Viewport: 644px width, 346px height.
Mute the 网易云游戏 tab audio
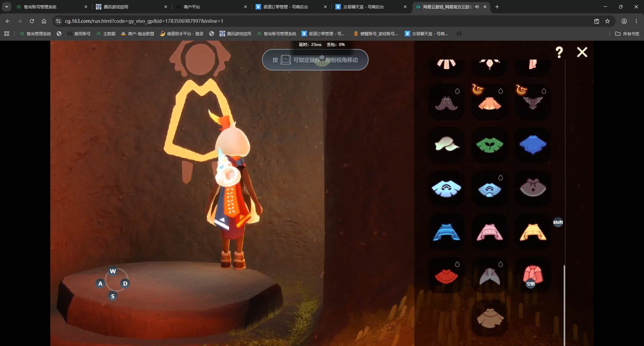point(477,7)
